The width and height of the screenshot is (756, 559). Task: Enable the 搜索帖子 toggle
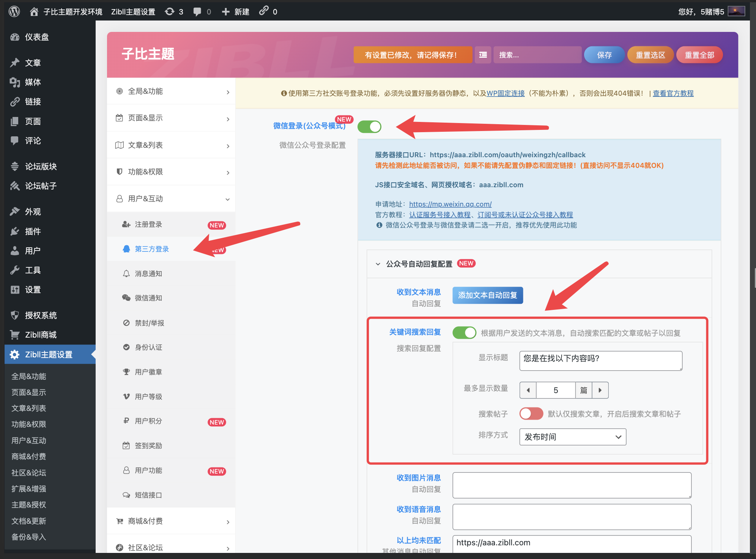[x=531, y=414]
